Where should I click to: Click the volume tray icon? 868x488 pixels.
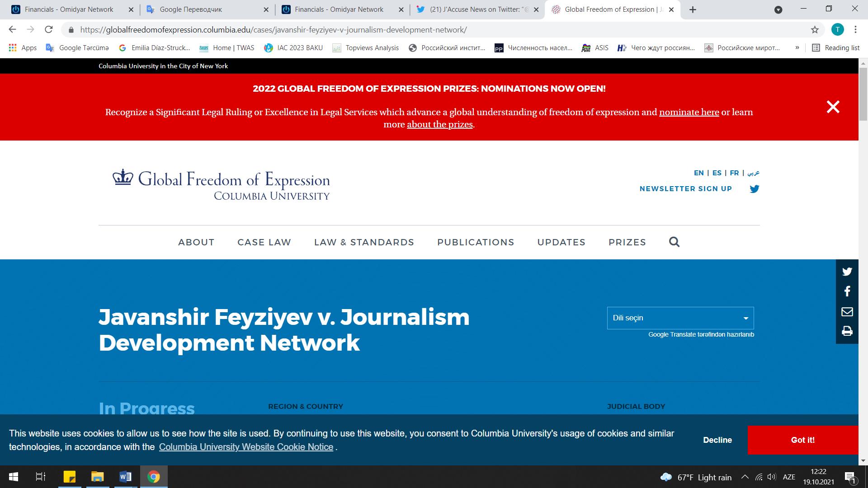(x=772, y=477)
